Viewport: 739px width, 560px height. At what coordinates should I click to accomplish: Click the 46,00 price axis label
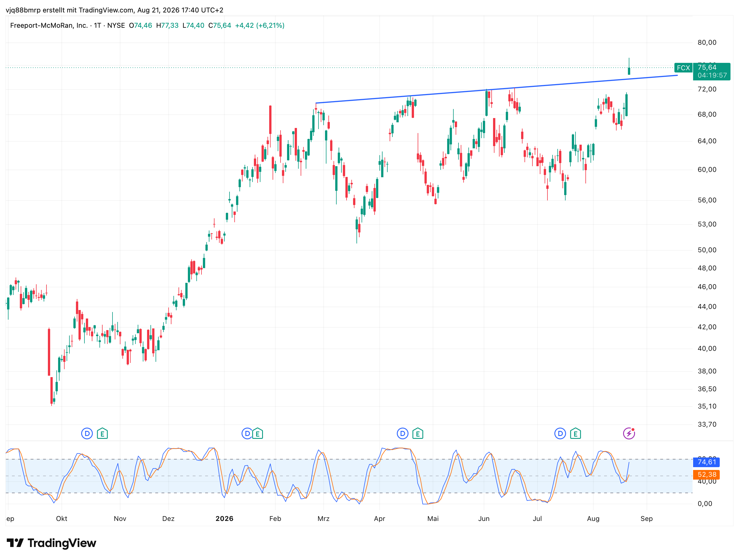707,287
